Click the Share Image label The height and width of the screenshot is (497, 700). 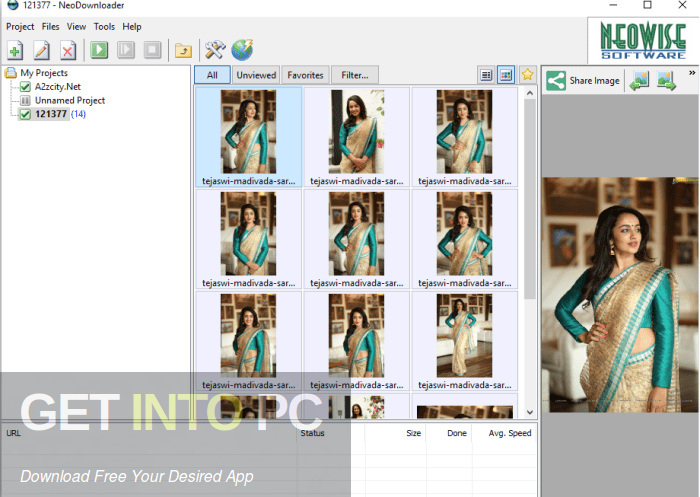point(594,81)
